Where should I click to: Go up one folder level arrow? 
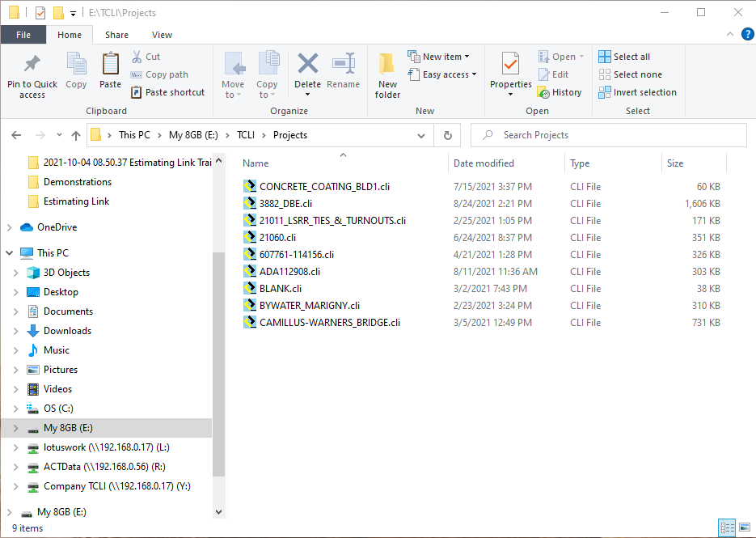(76, 135)
